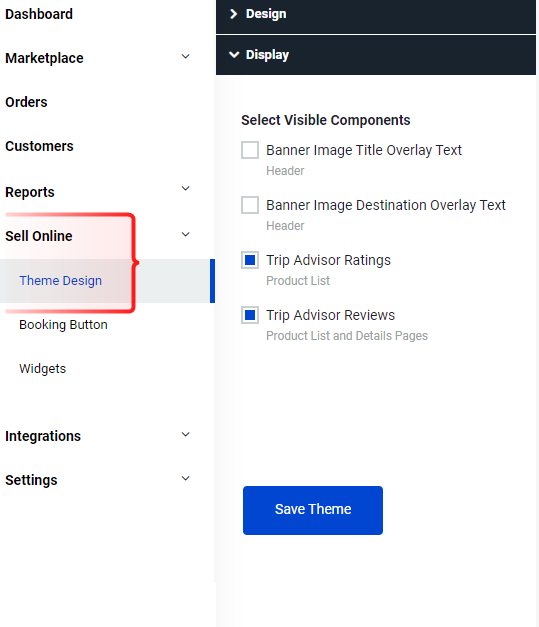Open the Settings menu label
Viewport: 539px width, 627px height.
click(x=31, y=480)
